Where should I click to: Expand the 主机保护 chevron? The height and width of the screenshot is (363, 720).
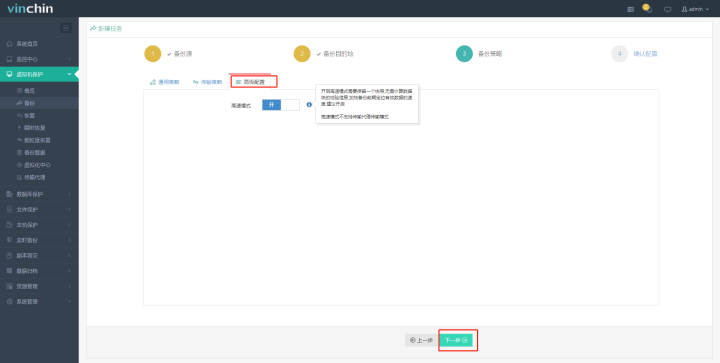(x=70, y=225)
